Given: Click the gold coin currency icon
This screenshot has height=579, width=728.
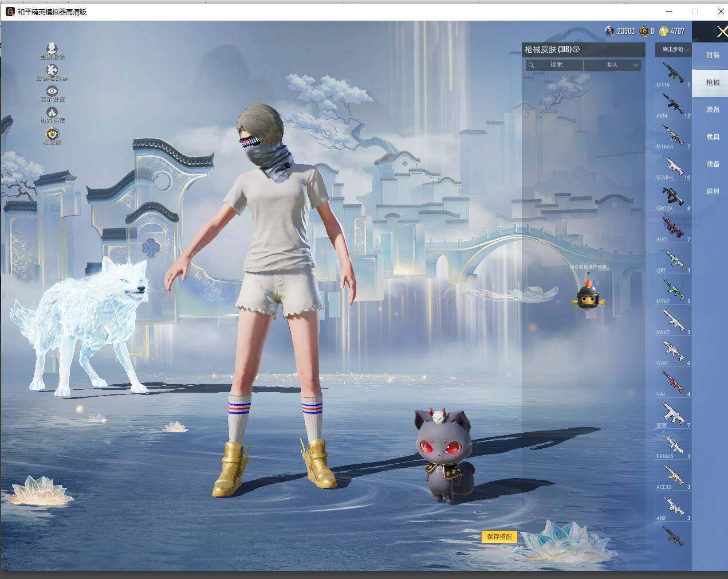Looking at the screenshot, I should pos(664,31).
